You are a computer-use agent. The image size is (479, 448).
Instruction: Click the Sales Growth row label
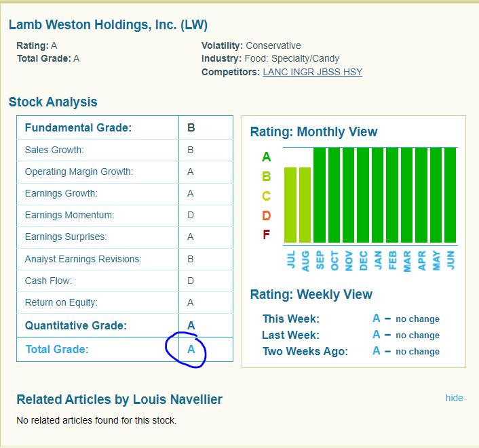[54, 150]
